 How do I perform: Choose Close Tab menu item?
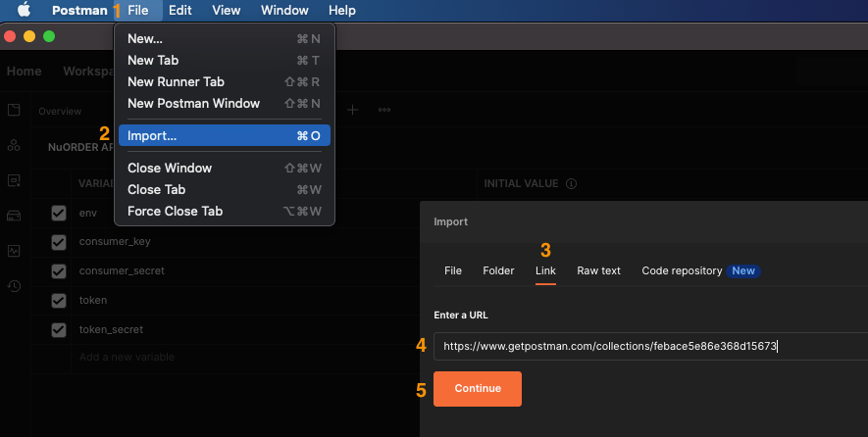[225, 190]
